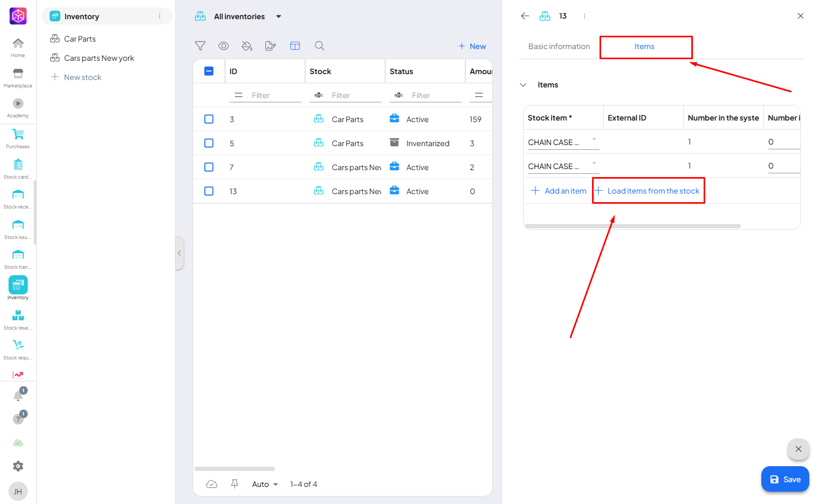Open the settings gear in sidebar
This screenshot has width=820, height=504.
click(x=18, y=466)
